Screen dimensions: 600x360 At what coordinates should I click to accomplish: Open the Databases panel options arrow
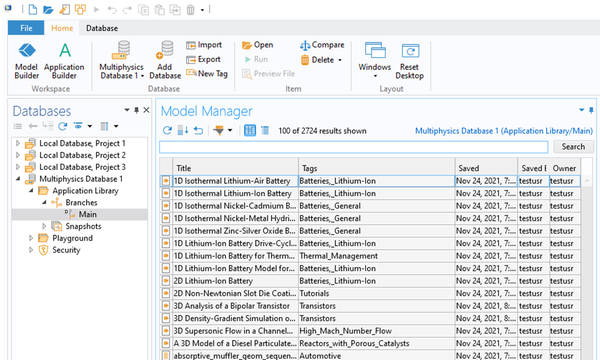[127, 110]
